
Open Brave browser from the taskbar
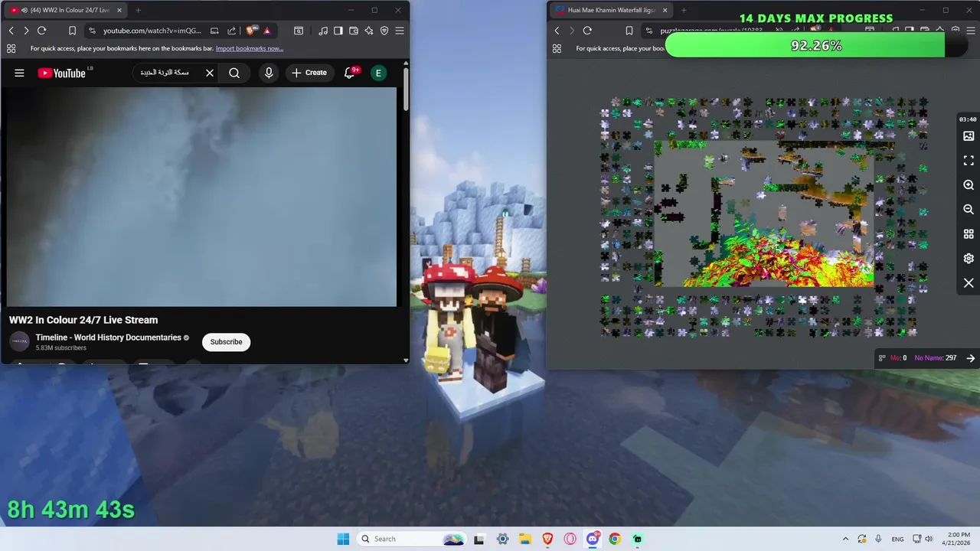[547, 539]
